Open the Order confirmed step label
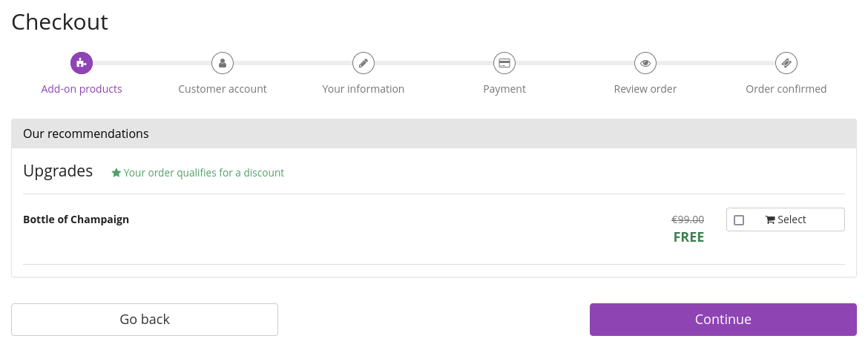This screenshot has height=350, width=868. pyautogui.click(x=786, y=89)
